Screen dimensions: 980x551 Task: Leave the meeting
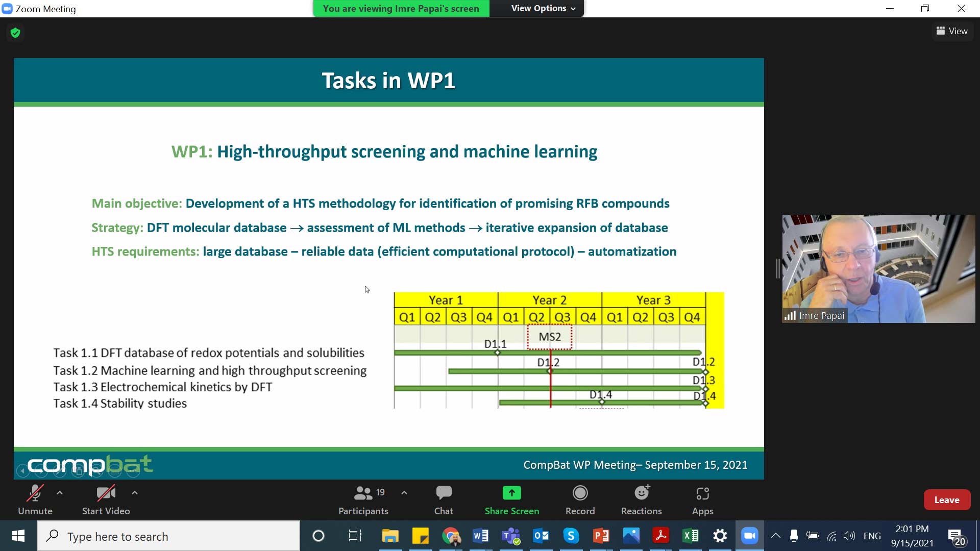pos(946,500)
